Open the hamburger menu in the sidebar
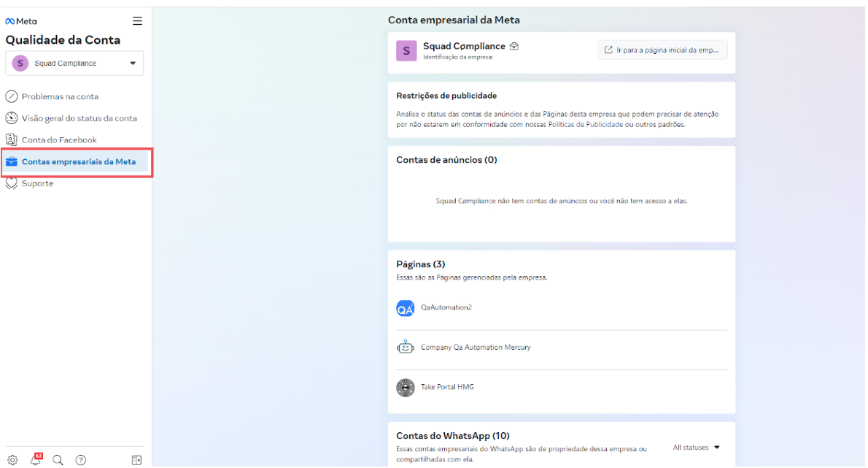868x468 pixels. point(137,21)
